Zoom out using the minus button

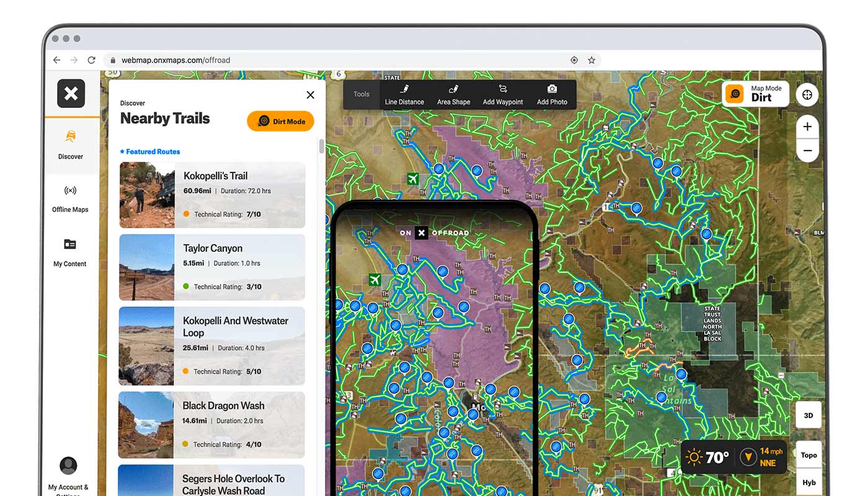click(x=807, y=151)
